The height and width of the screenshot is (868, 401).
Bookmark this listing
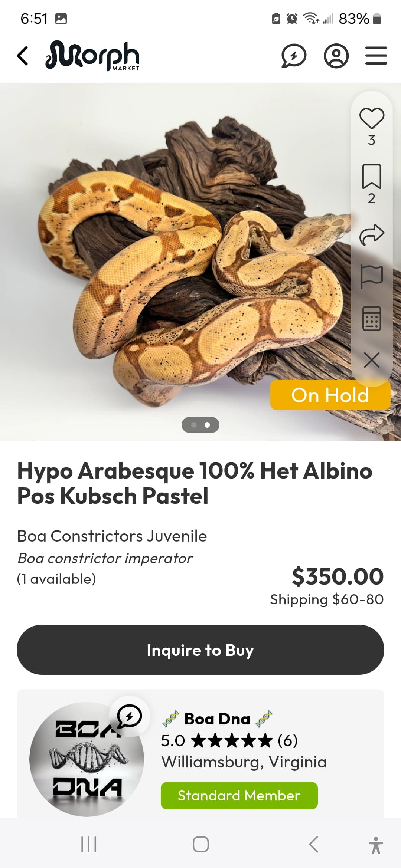pos(372,176)
